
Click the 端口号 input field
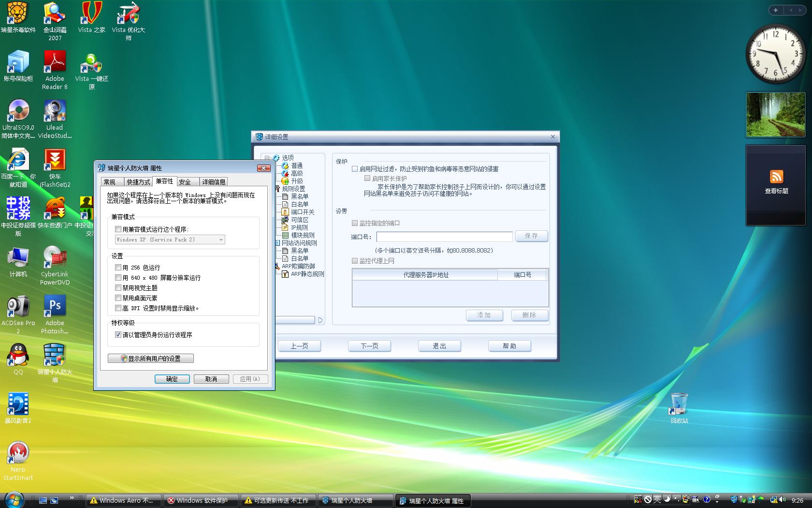pos(444,237)
